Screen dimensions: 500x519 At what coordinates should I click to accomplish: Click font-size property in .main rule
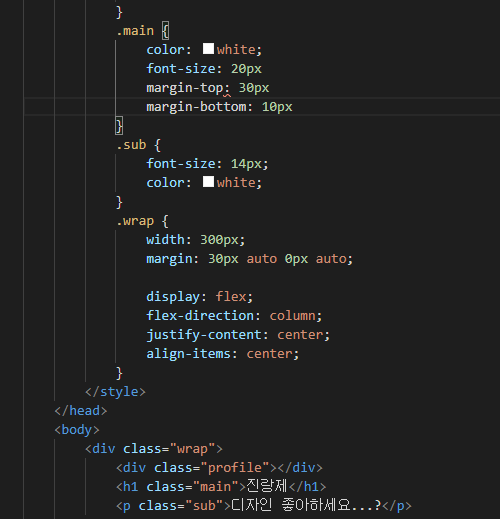tap(181, 69)
